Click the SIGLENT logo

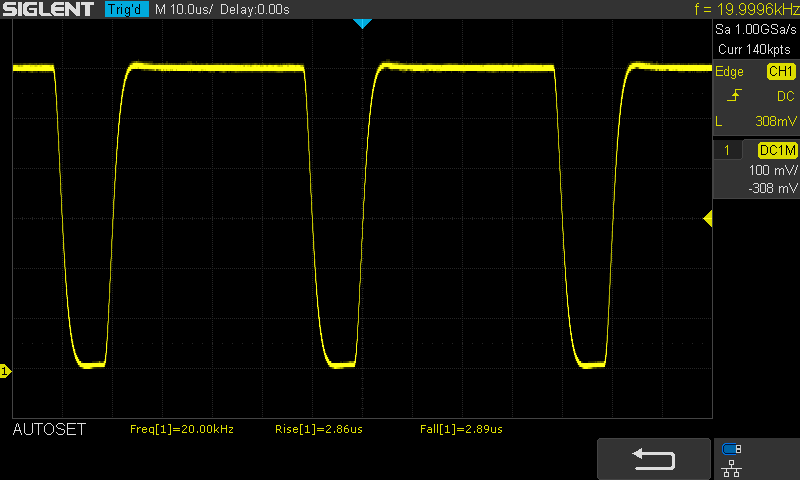tap(48, 9)
